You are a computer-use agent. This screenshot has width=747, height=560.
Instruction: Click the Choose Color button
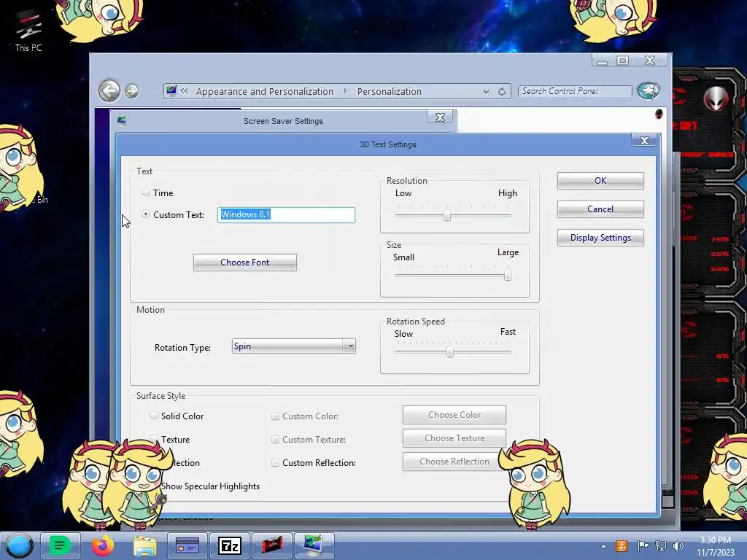454,415
